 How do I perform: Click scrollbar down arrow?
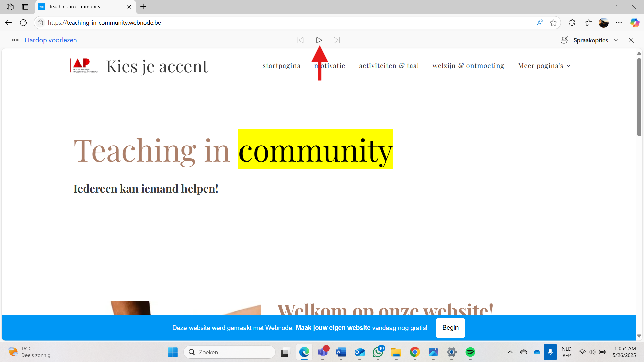tap(639, 336)
